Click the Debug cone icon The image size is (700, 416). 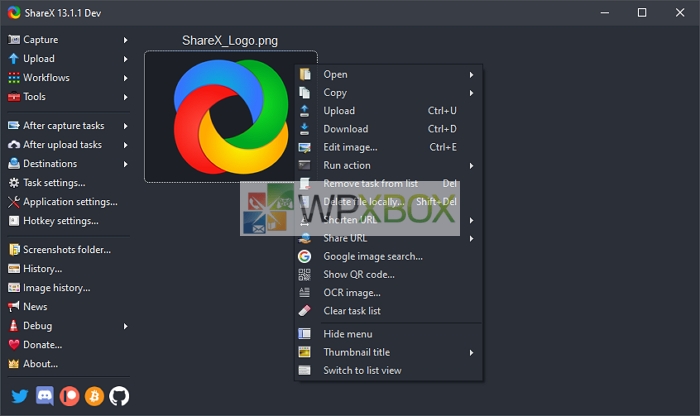pyautogui.click(x=14, y=326)
